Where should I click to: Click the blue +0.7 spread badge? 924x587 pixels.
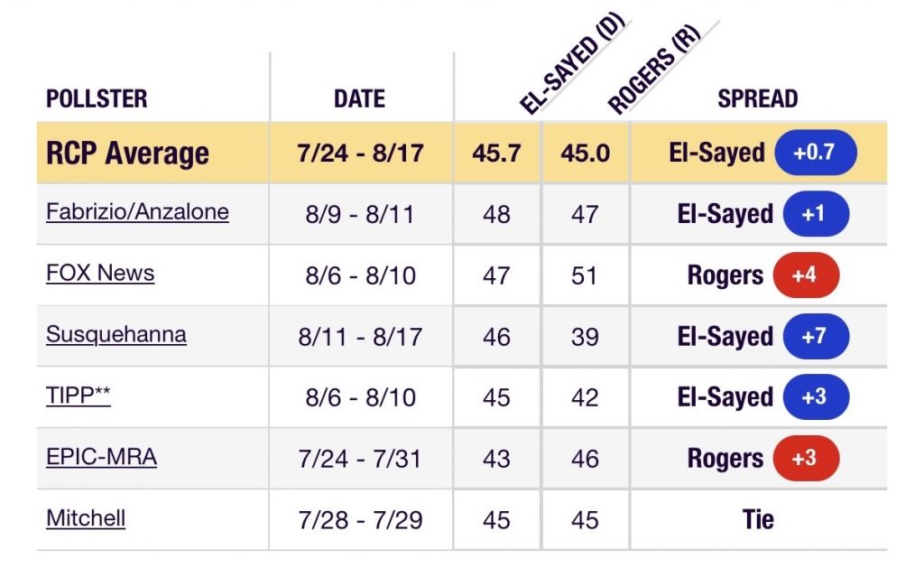[x=816, y=153]
